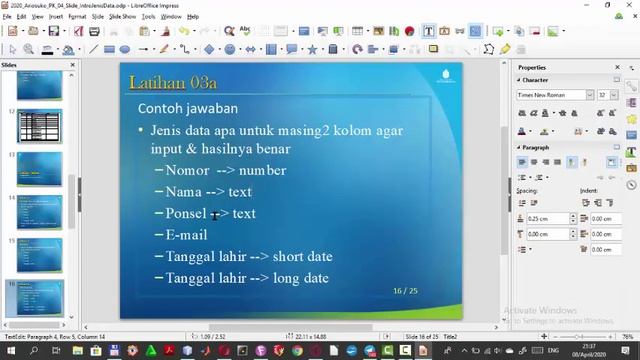Open the Insert menu
This screenshot has width=640, height=360.
[x=56, y=17]
